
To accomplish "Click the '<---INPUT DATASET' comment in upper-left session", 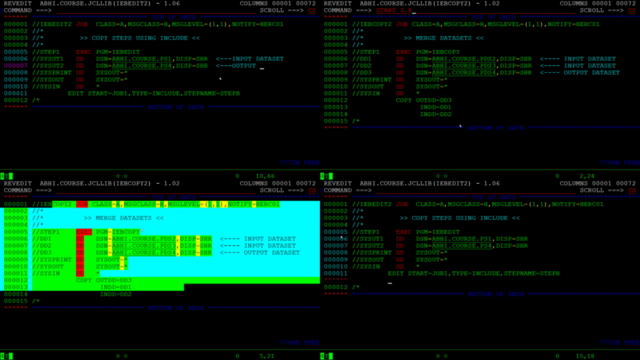I will pyautogui.click(x=250, y=59).
